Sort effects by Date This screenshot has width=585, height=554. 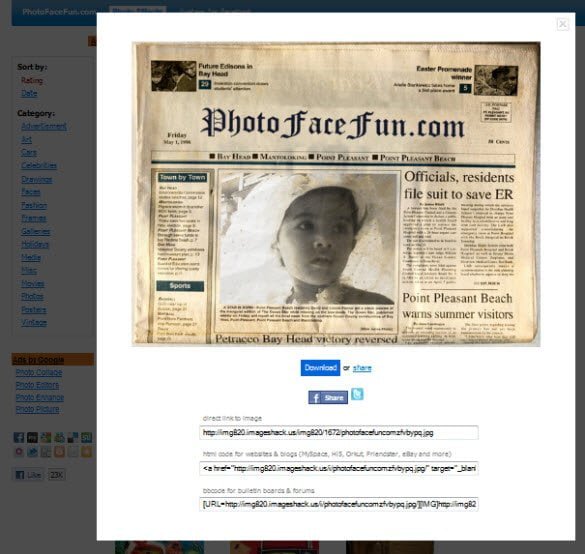coord(29,93)
